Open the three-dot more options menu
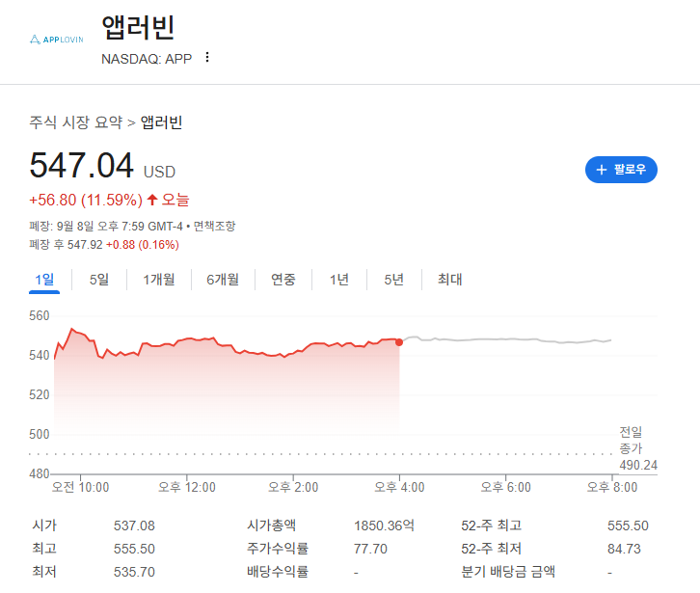The width and height of the screenshot is (700, 593). pos(206,58)
